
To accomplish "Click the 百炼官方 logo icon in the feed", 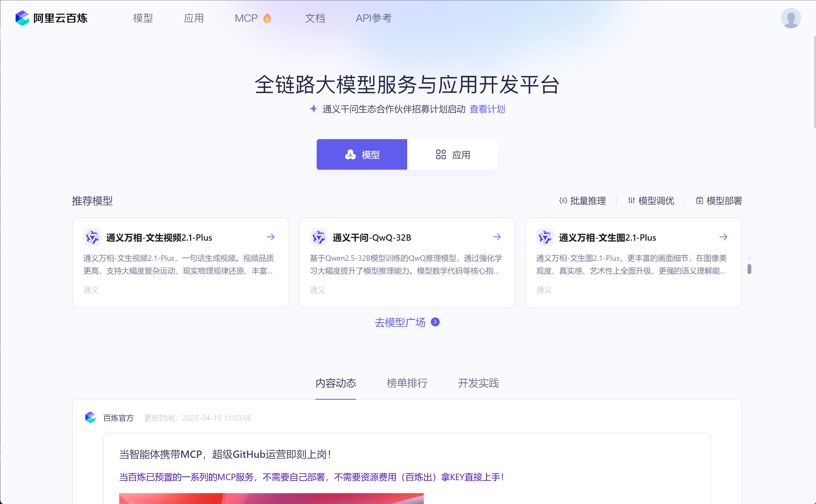I will [x=90, y=417].
